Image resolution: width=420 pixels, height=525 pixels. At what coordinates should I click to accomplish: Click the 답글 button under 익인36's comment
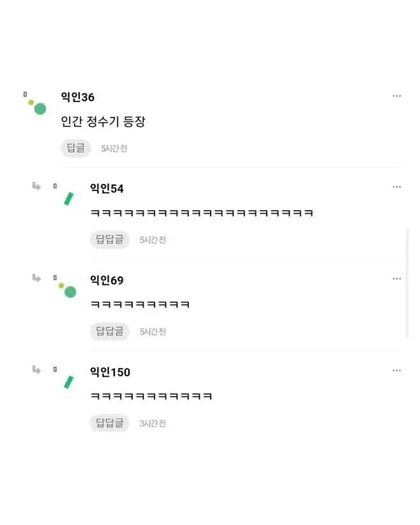[76, 148]
